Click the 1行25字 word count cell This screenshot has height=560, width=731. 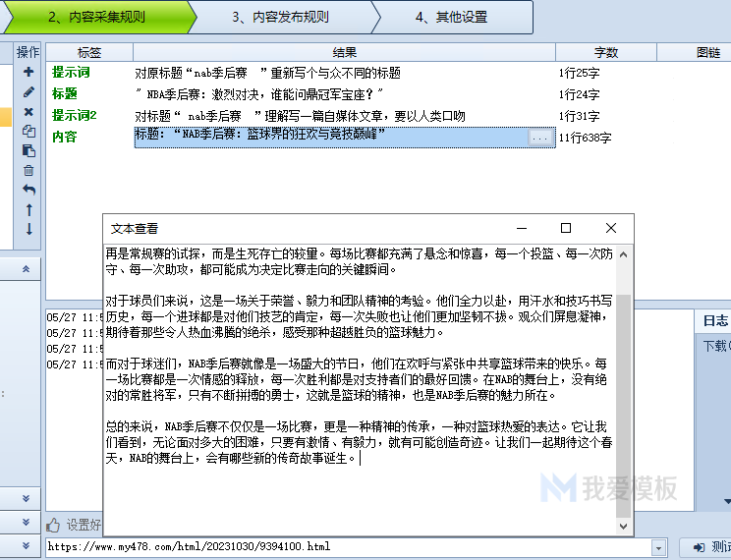coord(579,74)
